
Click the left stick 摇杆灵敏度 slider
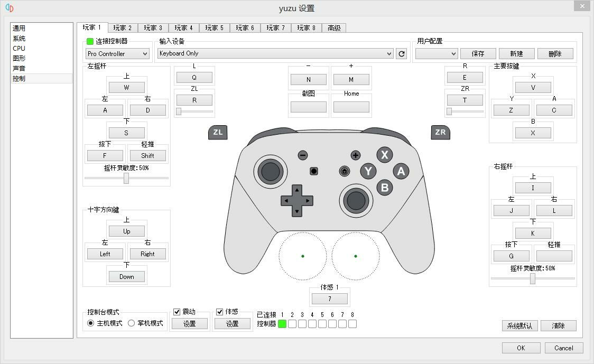coord(126,179)
